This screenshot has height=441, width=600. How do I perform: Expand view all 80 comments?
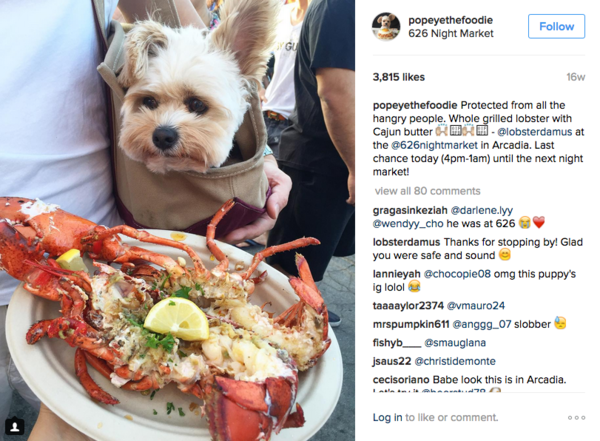427,191
